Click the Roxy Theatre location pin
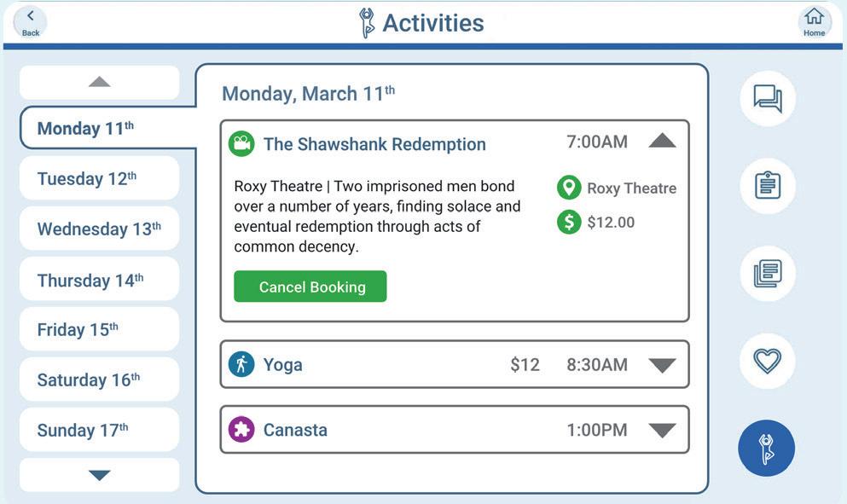847x504 pixels. (568, 188)
